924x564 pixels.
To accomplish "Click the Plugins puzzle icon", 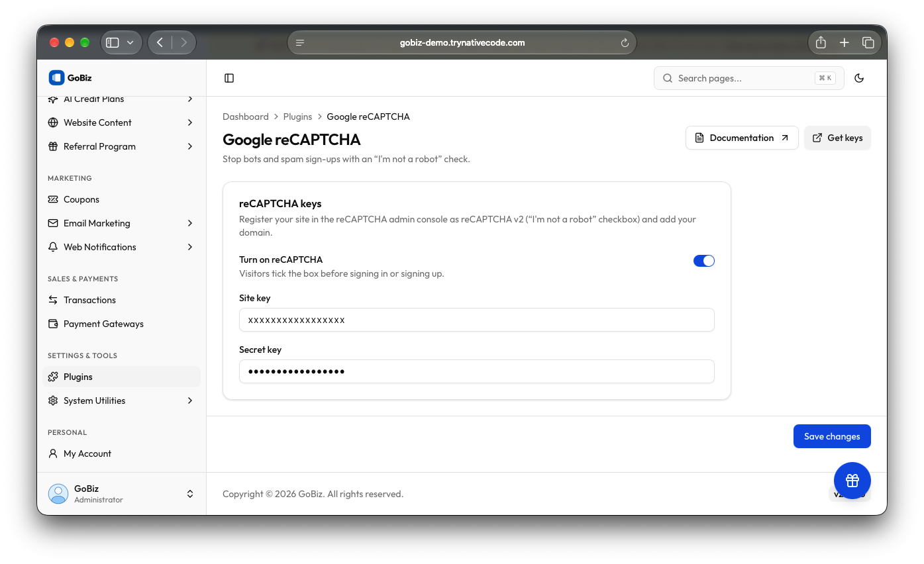I will 53,377.
